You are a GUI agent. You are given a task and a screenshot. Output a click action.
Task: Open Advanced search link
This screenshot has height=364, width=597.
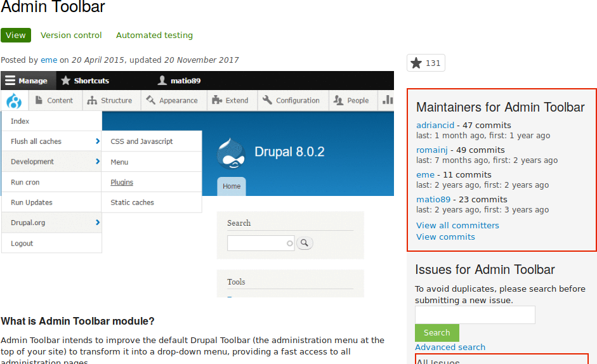coord(450,347)
